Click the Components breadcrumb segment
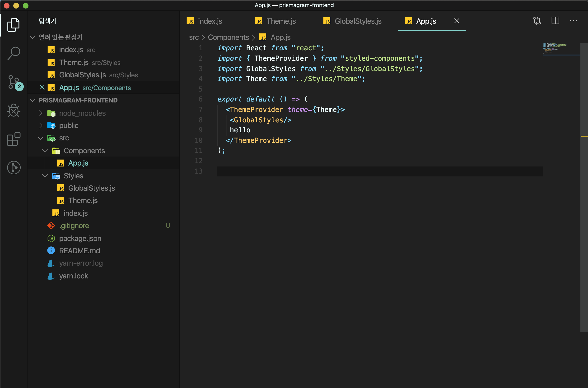This screenshot has width=588, height=388. [229, 37]
